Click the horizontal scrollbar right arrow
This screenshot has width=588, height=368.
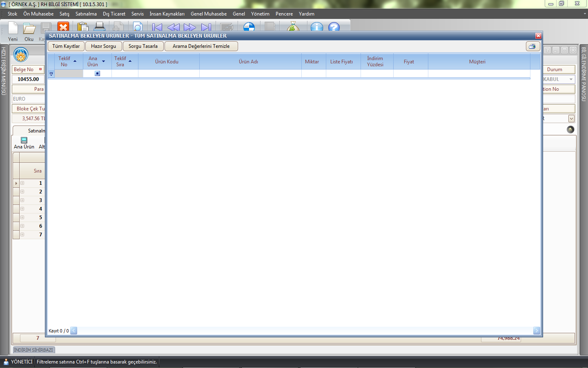coord(536,331)
